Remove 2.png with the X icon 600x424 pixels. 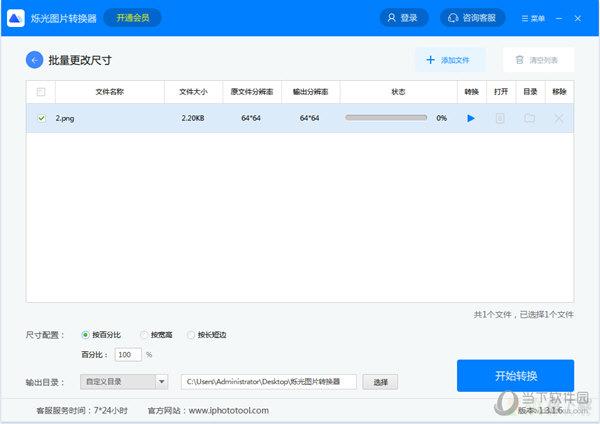559,118
